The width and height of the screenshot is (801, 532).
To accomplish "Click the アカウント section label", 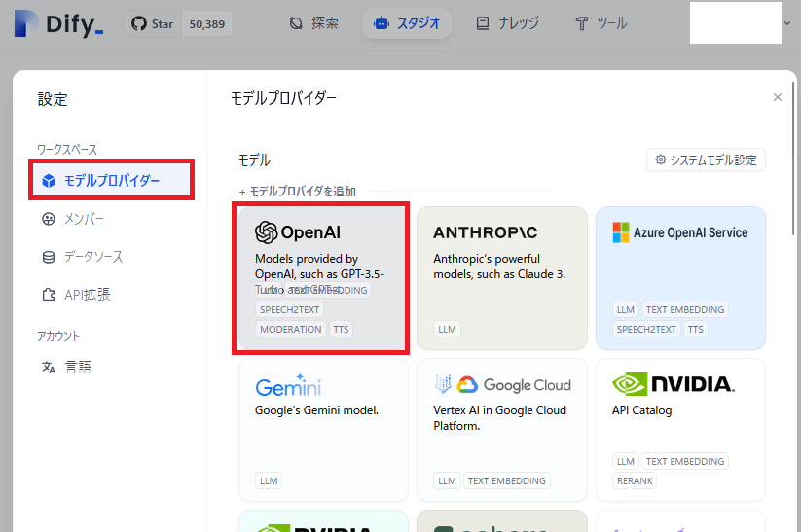I will [58, 337].
